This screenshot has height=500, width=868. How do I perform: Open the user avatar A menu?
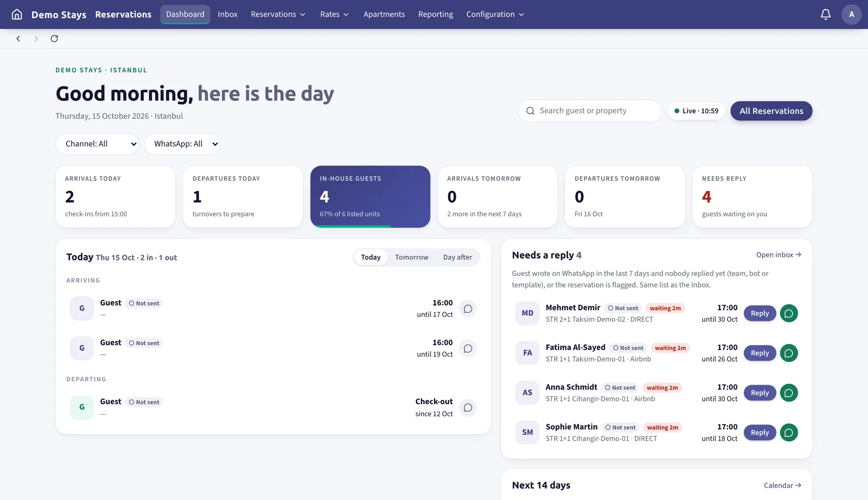(x=852, y=14)
